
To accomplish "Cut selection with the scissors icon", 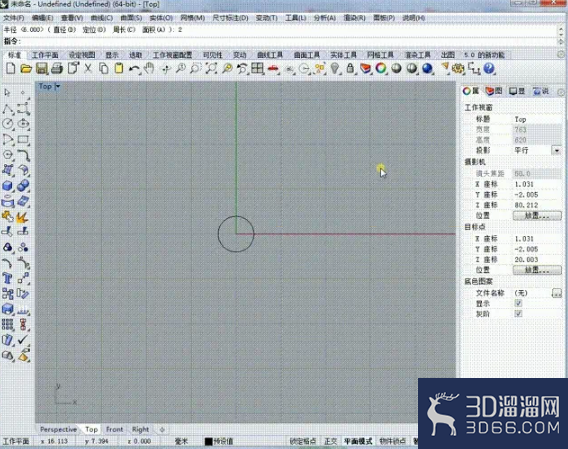I will pos(88,68).
